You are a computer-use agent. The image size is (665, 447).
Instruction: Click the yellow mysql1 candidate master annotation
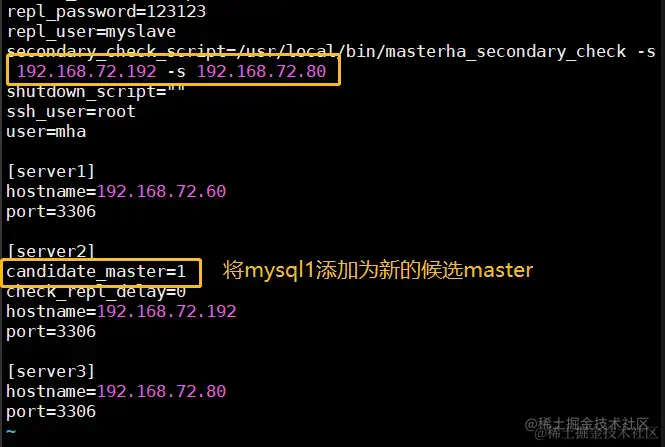[x=378, y=270]
